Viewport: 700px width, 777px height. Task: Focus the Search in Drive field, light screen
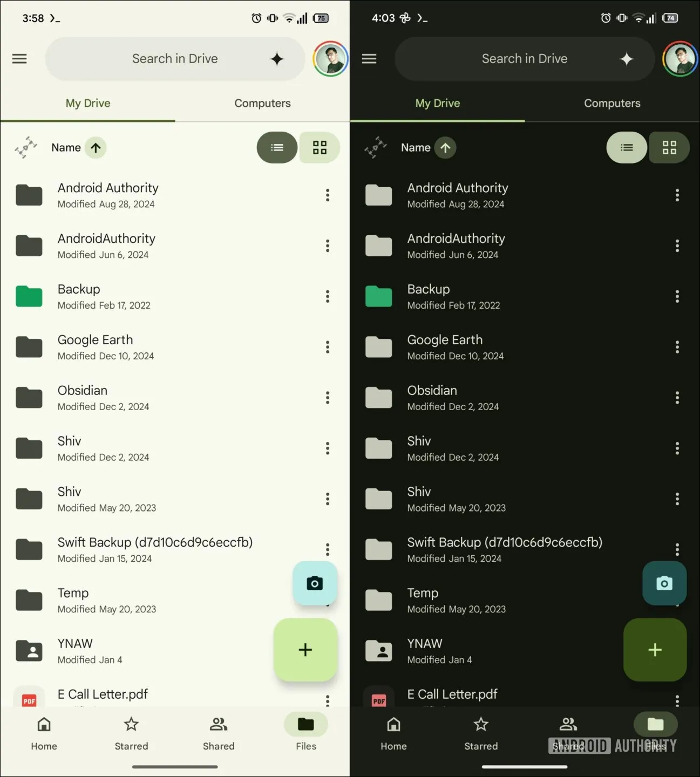click(x=175, y=59)
